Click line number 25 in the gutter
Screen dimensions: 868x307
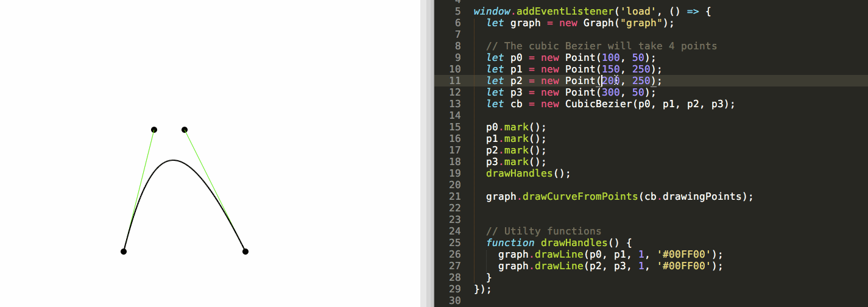point(454,242)
